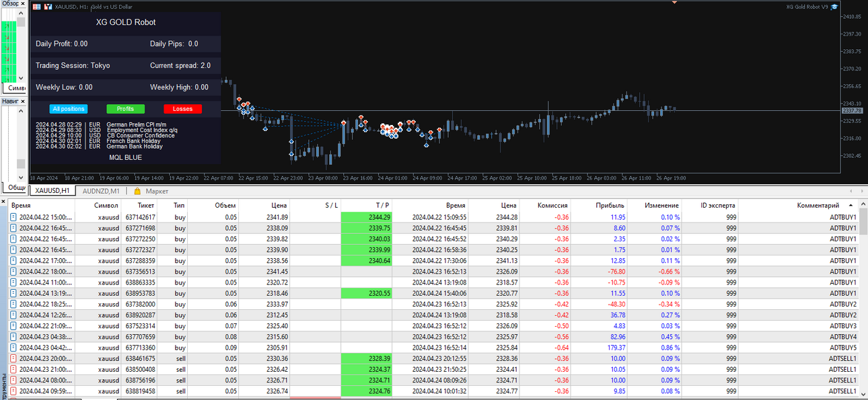Click the Depth of Market icon in the chart corner
The width and height of the screenshot is (868, 400).
pos(37,7)
